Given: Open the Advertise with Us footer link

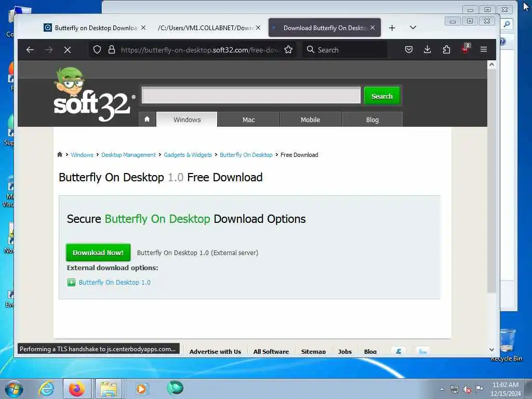Looking at the screenshot, I should pos(215,352).
